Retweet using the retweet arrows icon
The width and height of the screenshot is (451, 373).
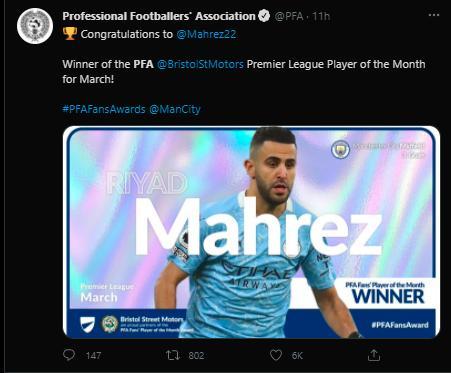173,355
